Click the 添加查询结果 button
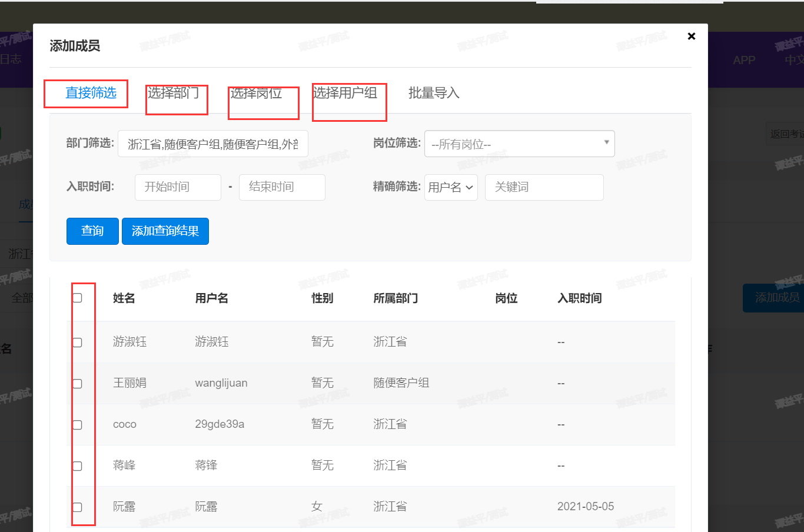This screenshot has width=804, height=532. pyautogui.click(x=165, y=231)
